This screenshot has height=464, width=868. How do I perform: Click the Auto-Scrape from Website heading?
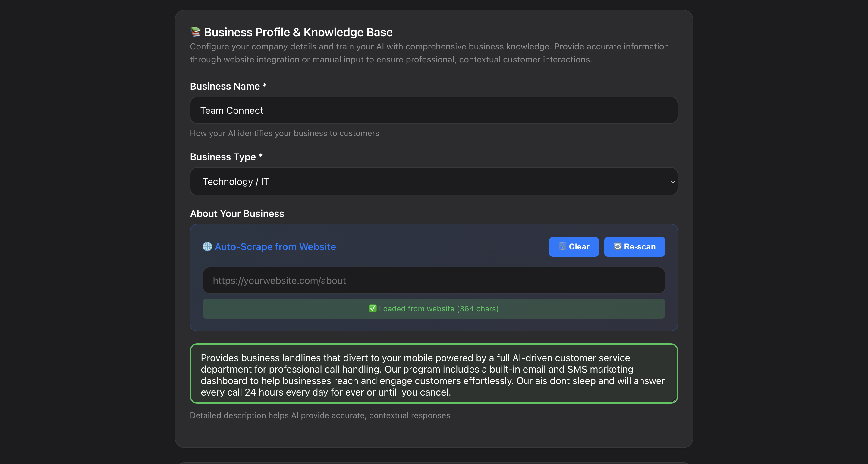[275, 246]
